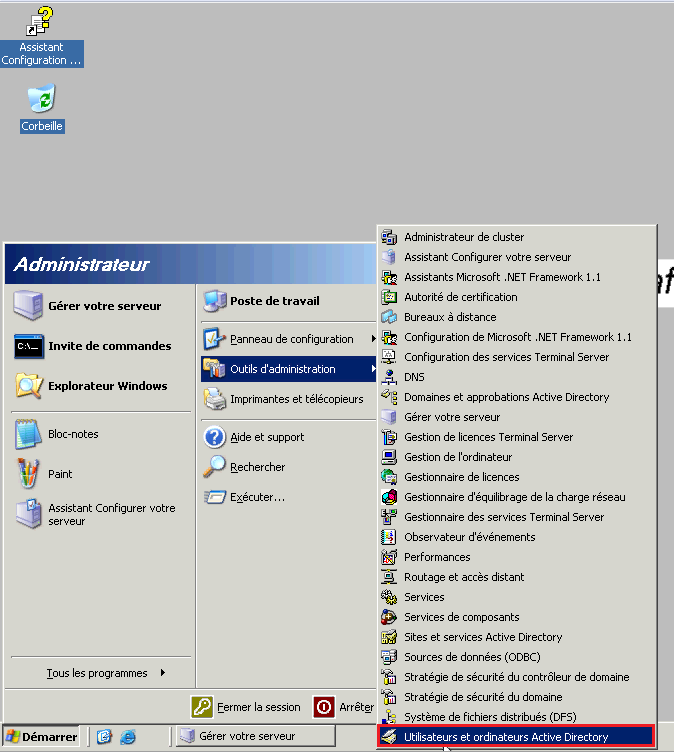This screenshot has width=674, height=752.
Task: Open Configuration des services Terminal Server
Action: [x=518, y=357]
